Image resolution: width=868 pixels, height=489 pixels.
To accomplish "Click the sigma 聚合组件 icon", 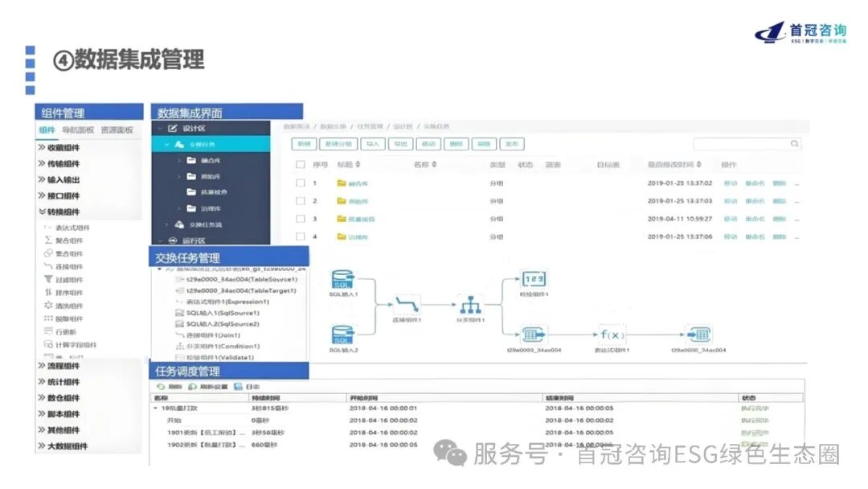I will point(48,240).
